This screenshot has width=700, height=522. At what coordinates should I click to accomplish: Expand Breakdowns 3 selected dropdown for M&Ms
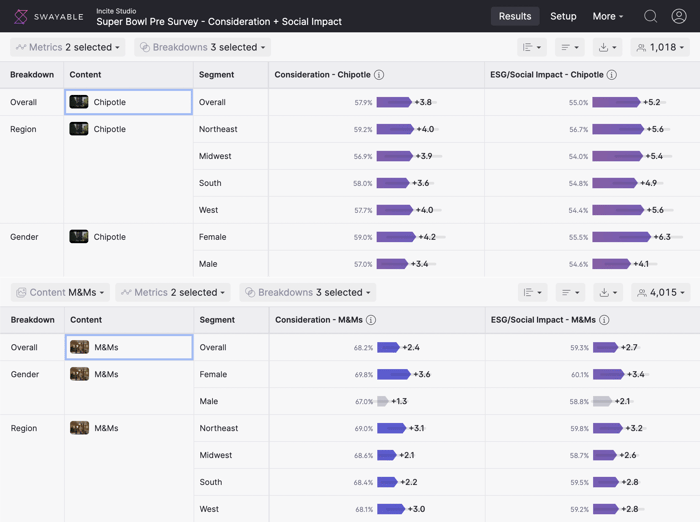tap(308, 292)
